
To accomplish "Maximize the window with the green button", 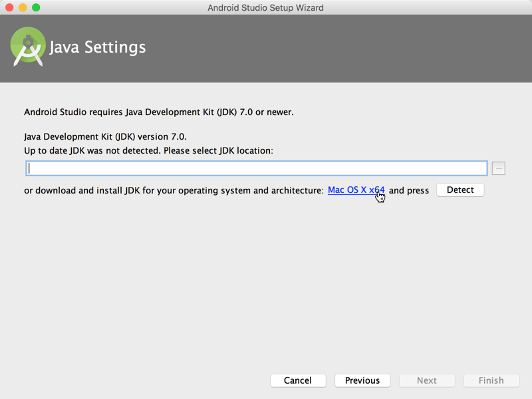I will tap(36, 8).
